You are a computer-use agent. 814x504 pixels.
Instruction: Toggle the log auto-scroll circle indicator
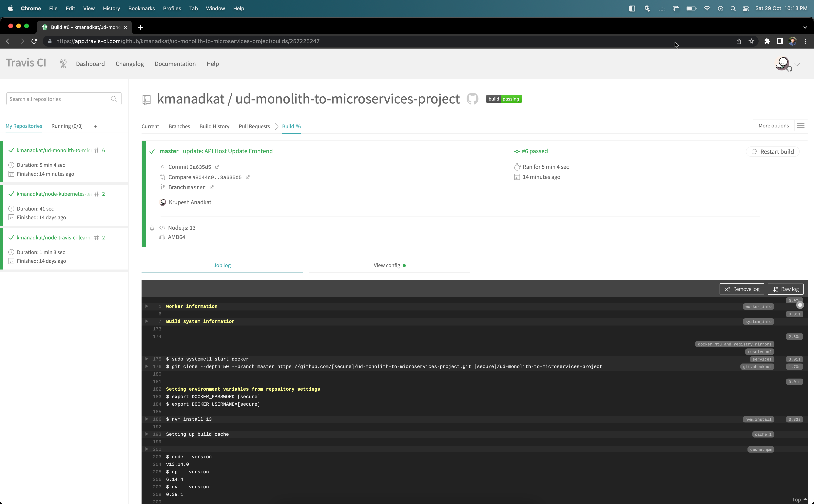[x=800, y=305]
